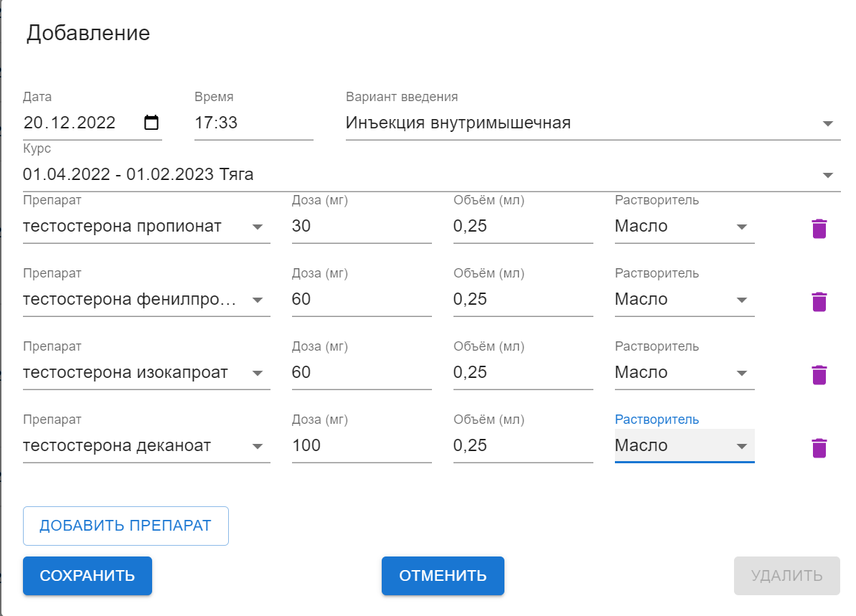856x616 pixels.
Task: Open the calendar picker for Дата
Action: tap(151, 122)
